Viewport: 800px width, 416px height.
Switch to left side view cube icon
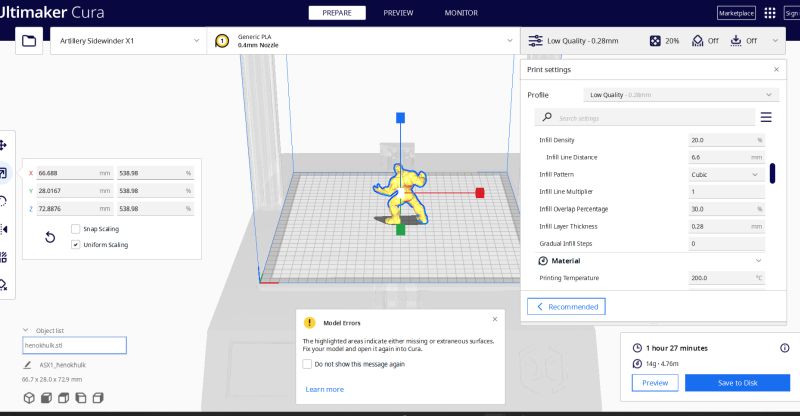[81, 398]
